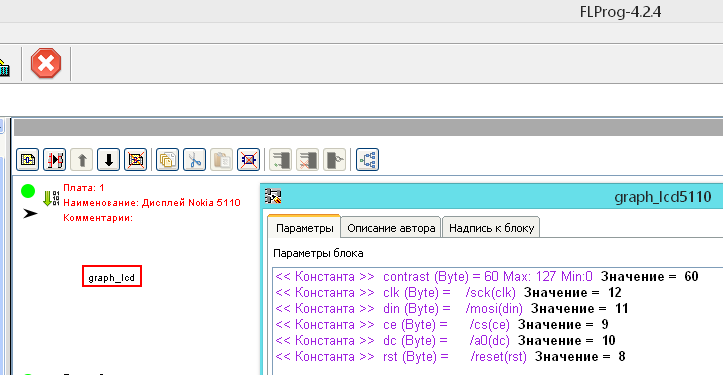
Task: Click Наименование: Дисплей Nokia 5110 label
Action: (x=152, y=202)
